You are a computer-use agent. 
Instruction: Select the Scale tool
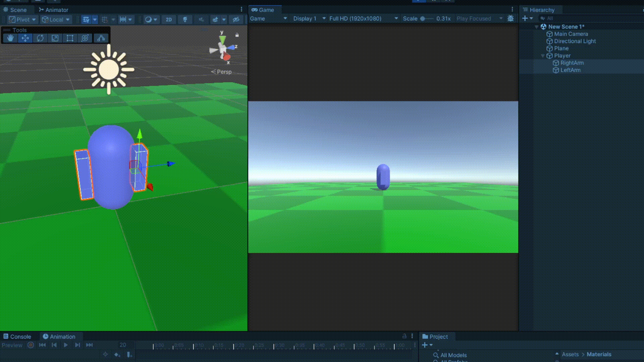55,38
